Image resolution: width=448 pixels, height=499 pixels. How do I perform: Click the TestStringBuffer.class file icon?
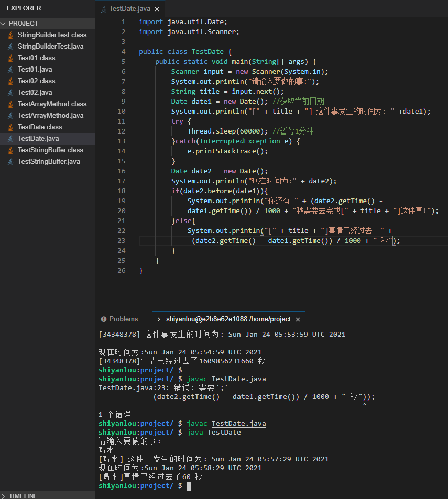click(10, 150)
